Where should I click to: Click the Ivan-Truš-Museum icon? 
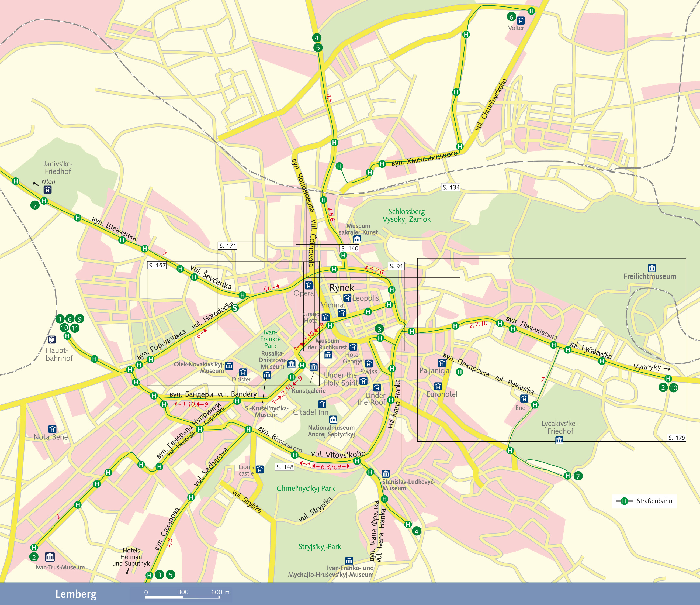pyautogui.click(x=50, y=557)
